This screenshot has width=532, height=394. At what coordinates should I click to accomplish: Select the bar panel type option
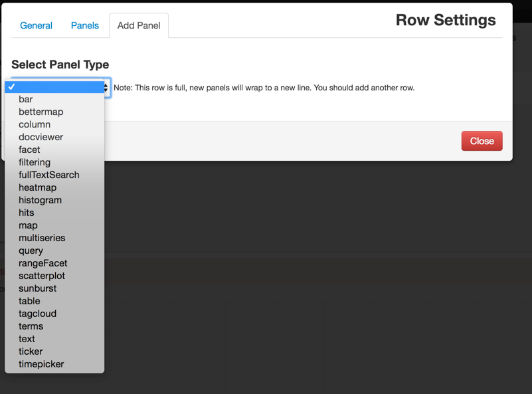pos(54,100)
